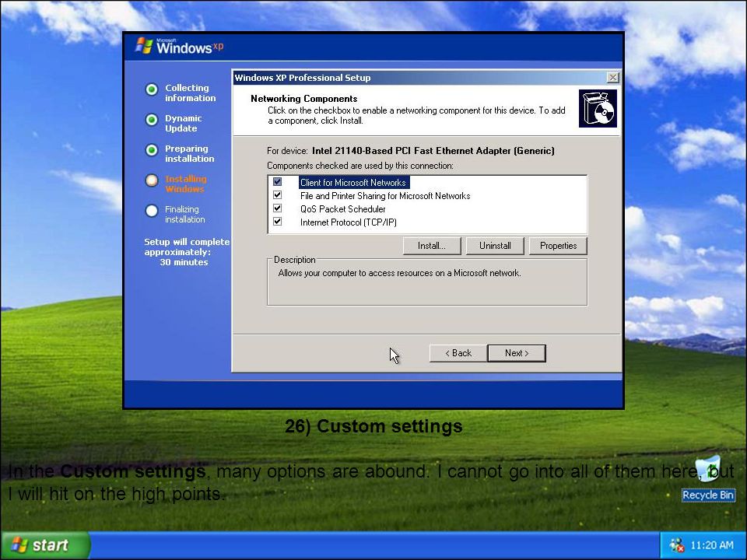Click Collecting information step indicator
Viewport: 747px width, 560px height.
click(152, 89)
